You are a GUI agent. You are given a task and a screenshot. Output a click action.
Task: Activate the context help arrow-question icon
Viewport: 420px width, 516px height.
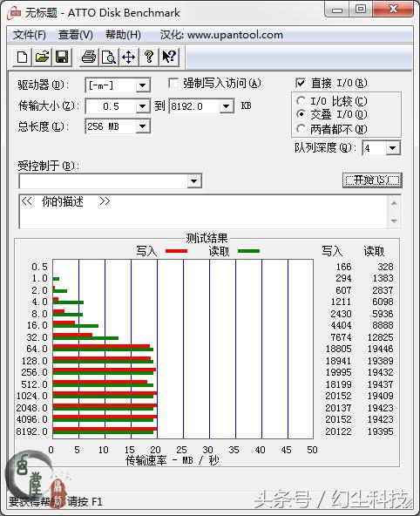tap(169, 57)
